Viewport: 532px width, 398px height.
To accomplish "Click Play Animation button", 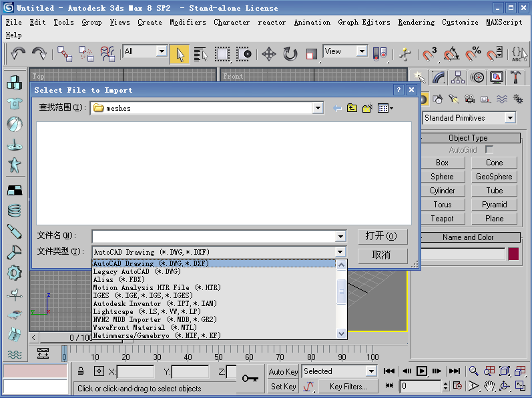I will click(421, 371).
